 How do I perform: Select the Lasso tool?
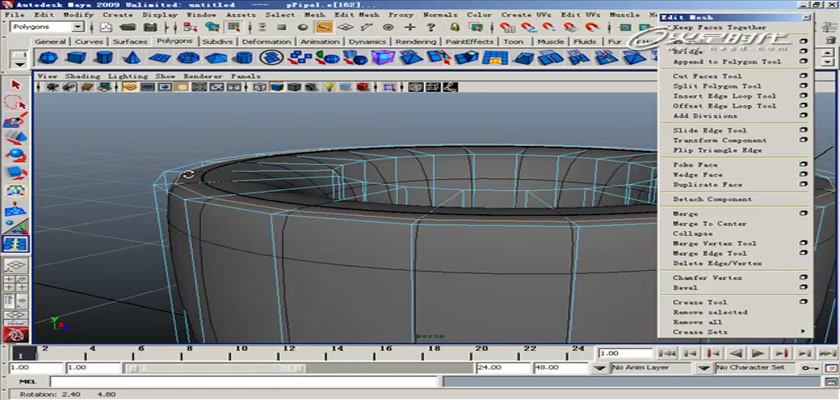point(16,102)
